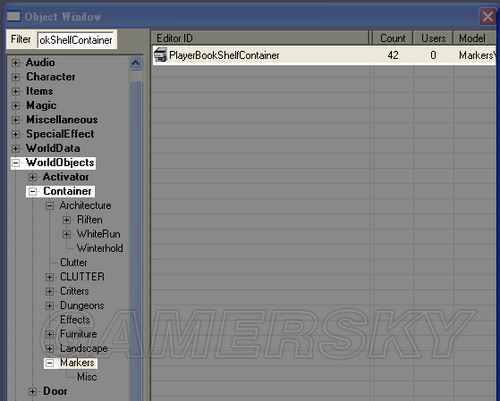Viewport: 500px width, 401px height.
Task: Click inside the Filter text field
Action: [x=76, y=40]
